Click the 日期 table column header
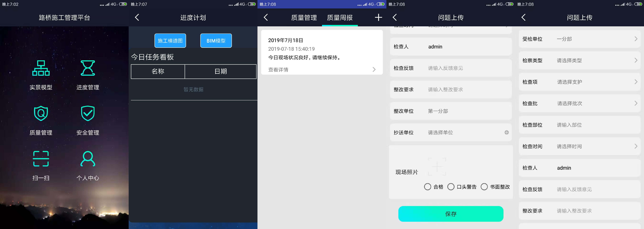The height and width of the screenshot is (229, 644). tap(221, 72)
